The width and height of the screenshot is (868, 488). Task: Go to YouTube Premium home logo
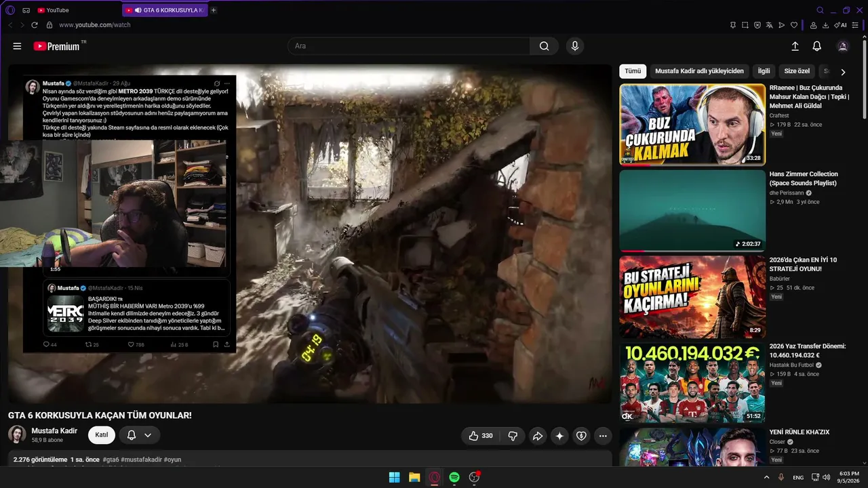click(60, 46)
